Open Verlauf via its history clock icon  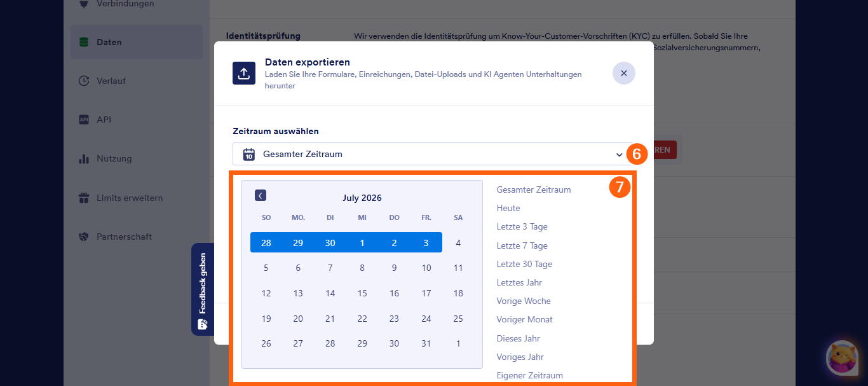click(x=83, y=81)
